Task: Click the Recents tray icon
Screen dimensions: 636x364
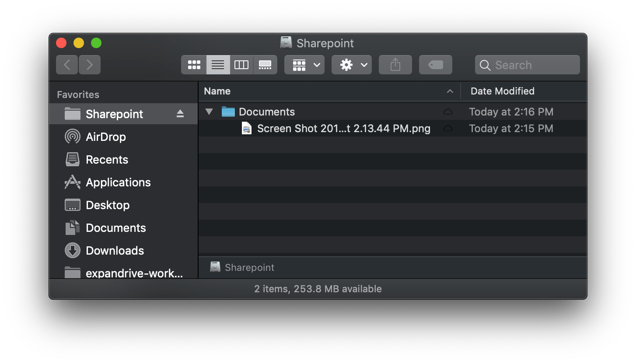Action: 72,159
